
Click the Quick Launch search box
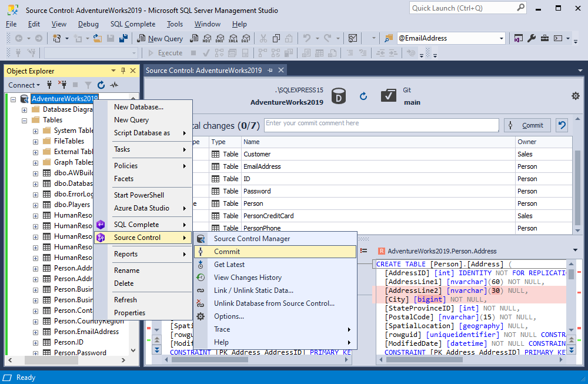pos(467,8)
